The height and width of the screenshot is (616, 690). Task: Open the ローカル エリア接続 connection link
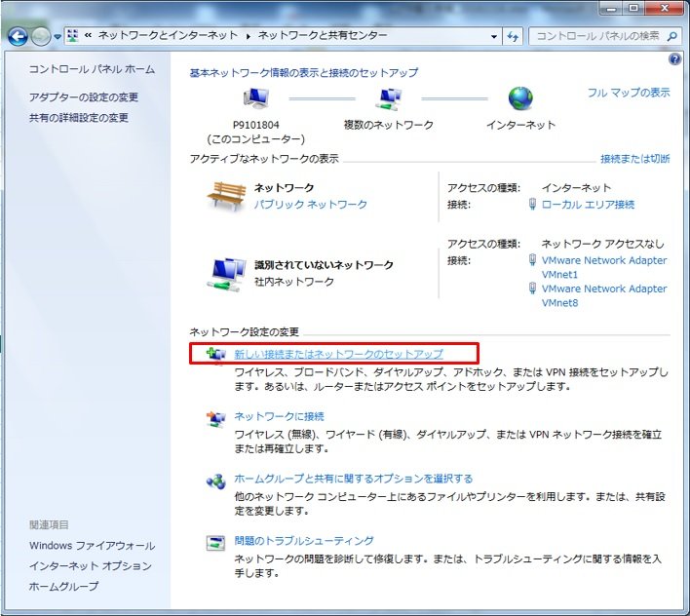tap(588, 205)
